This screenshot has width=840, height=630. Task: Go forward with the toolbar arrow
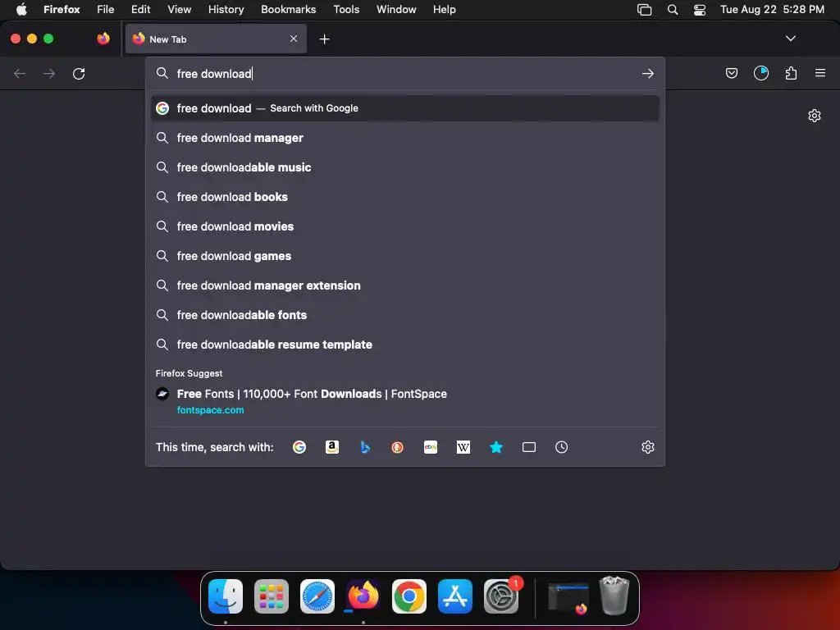pos(49,73)
